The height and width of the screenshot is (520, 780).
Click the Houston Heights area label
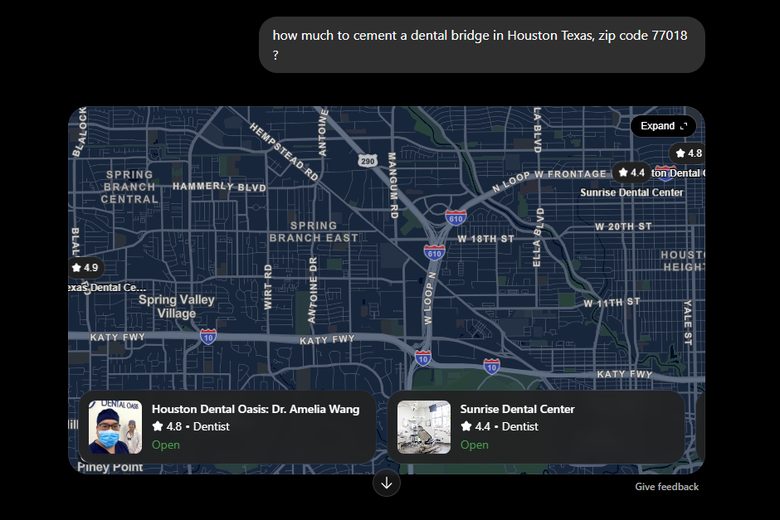click(x=682, y=261)
